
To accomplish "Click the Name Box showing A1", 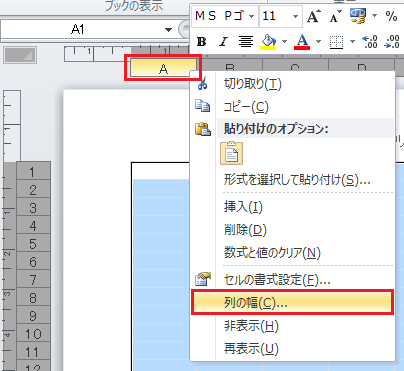I will click(x=77, y=30).
